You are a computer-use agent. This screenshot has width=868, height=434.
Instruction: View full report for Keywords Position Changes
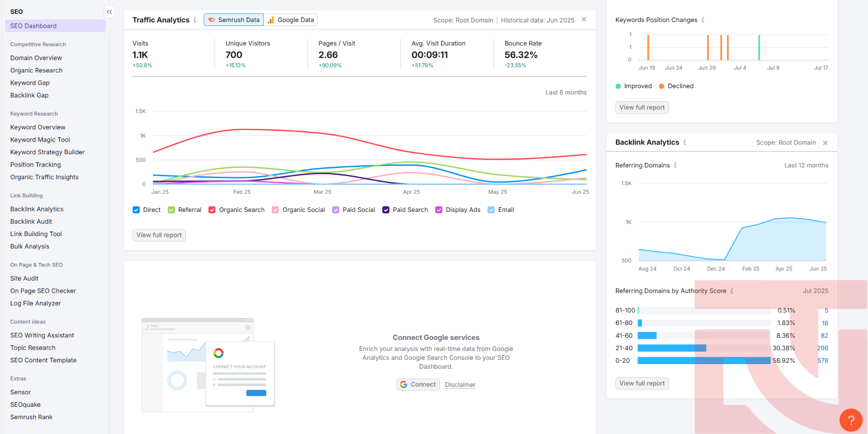click(x=642, y=108)
